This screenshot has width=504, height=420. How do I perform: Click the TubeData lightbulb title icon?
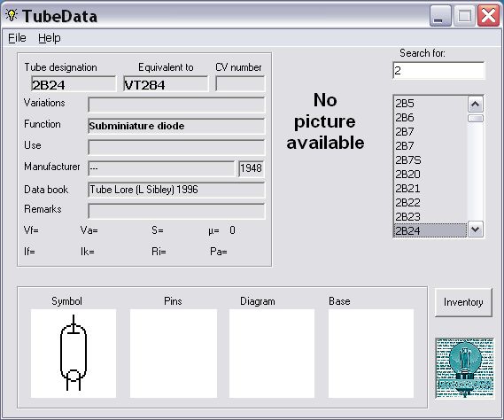click(x=12, y=15)
